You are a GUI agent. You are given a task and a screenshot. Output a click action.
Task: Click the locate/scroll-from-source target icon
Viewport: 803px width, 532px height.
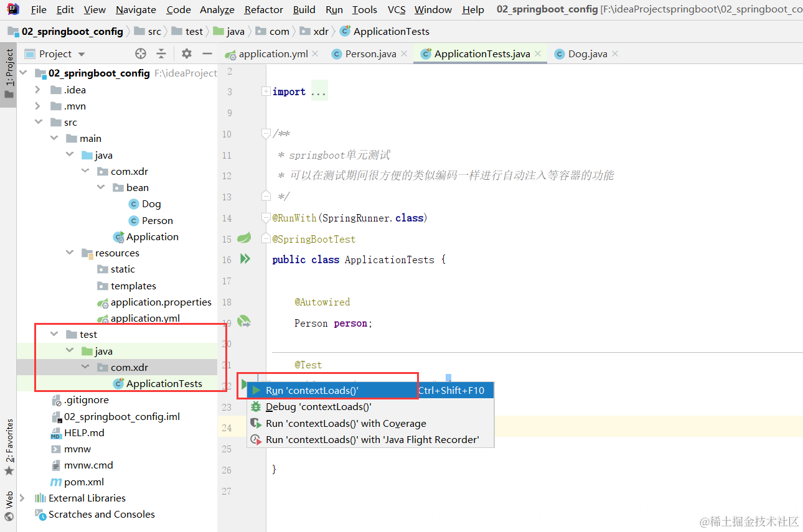click(141, 54)
